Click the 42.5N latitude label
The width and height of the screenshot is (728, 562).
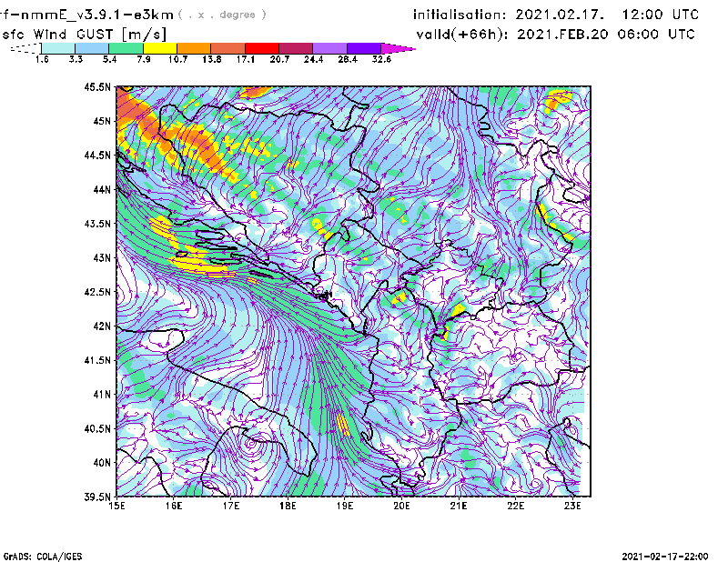(97, 292)
